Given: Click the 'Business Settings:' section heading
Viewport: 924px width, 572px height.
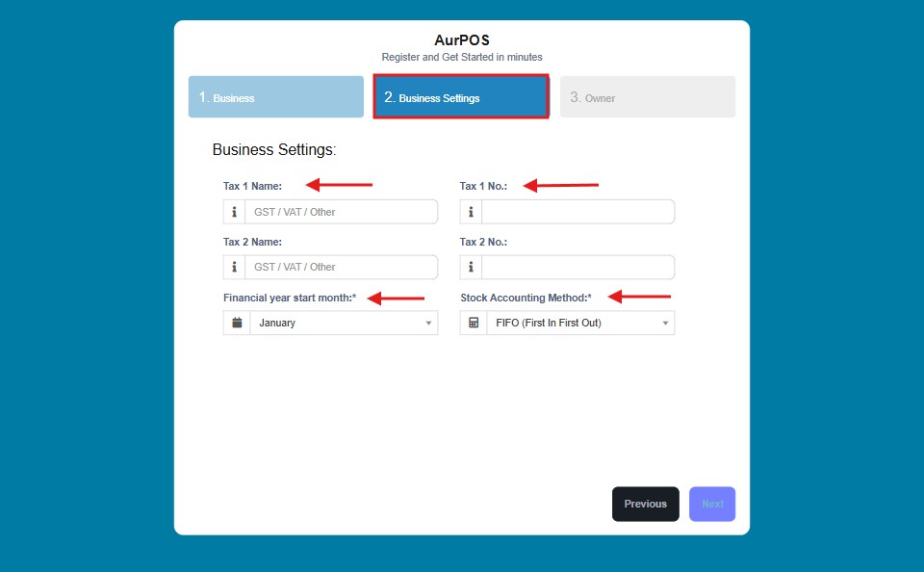Looking at the screenshot, I should click(274, 150).
